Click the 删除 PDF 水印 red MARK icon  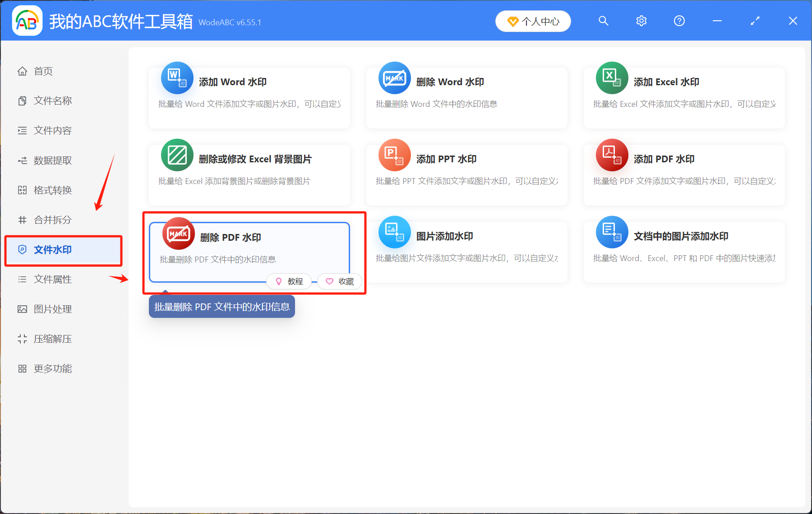click(x=179, y=234)
